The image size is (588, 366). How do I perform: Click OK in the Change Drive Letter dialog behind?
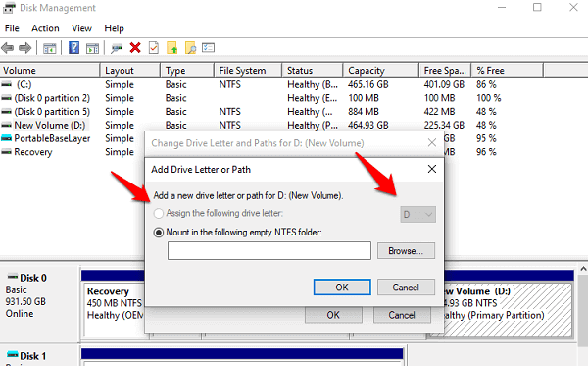(x=333, y=315)
